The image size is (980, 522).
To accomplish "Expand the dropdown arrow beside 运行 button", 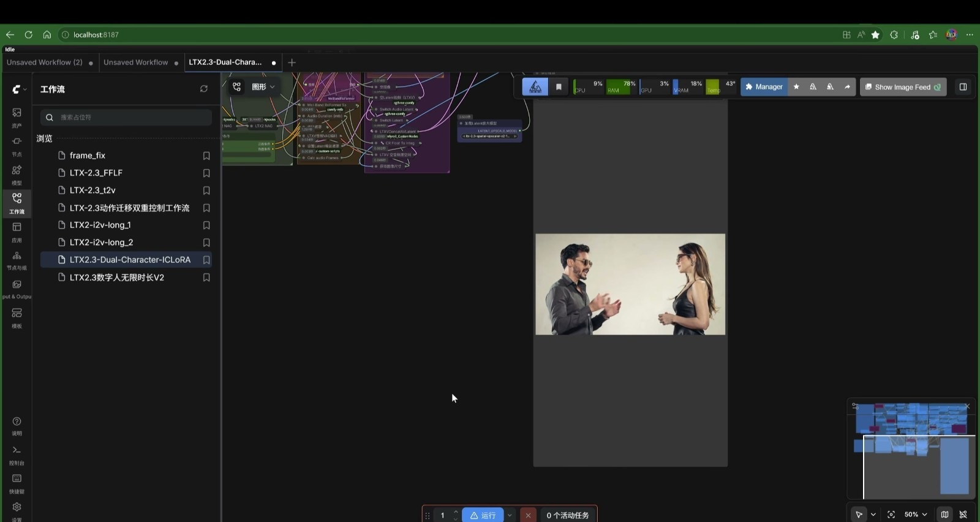I will click(x=510, y=515).
